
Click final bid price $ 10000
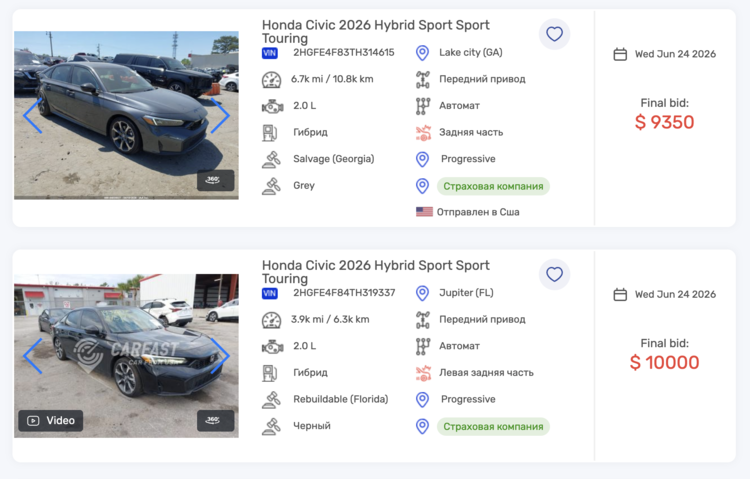pyautogui.click(x=664, y=362)
